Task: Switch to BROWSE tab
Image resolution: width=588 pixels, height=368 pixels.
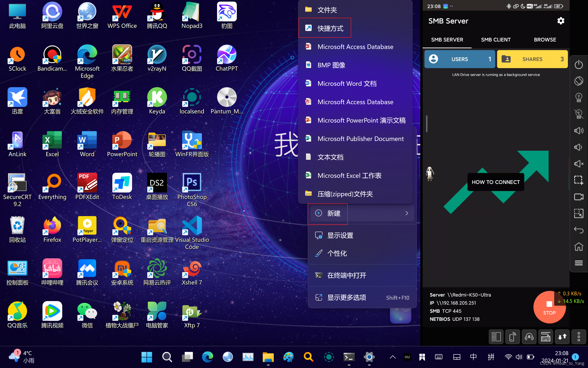Action: pyautogui.click(x=545, y=40)
